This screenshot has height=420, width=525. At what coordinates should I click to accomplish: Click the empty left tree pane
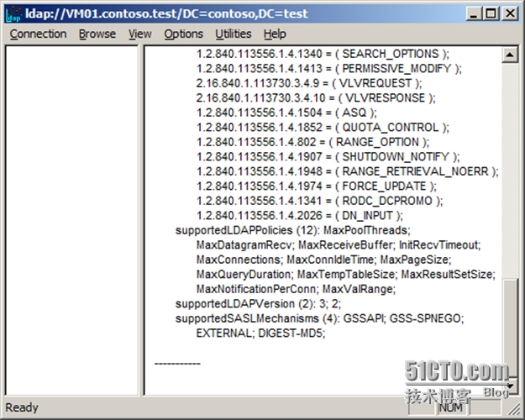click(72, 220)
